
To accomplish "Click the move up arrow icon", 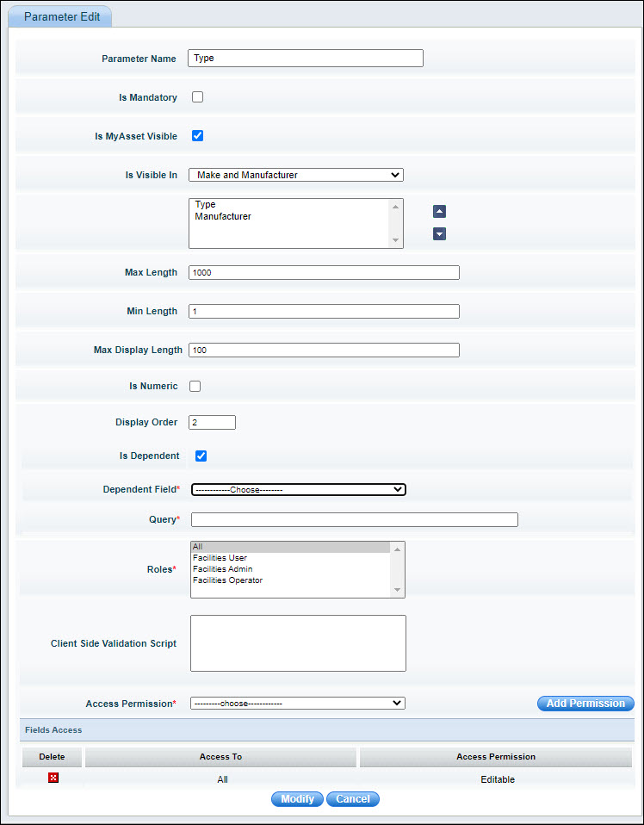I will click(x=439, y=212).
